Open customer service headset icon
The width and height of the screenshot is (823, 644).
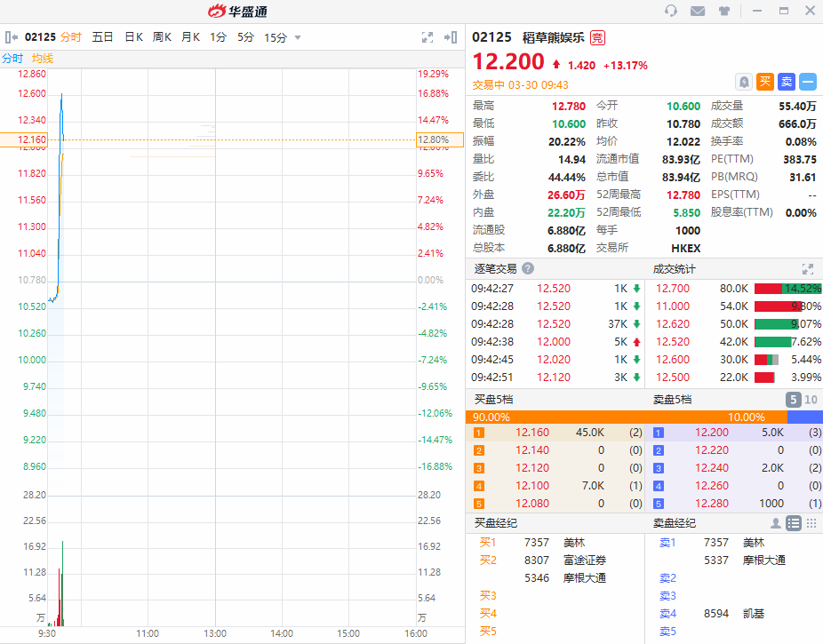pyautogui.click(x=671, y=11)
